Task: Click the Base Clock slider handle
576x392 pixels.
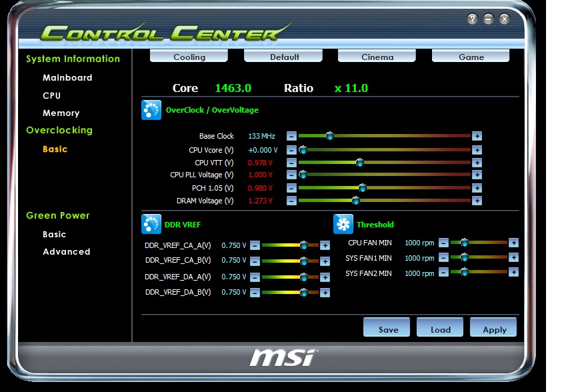Action: pos(329,136)
